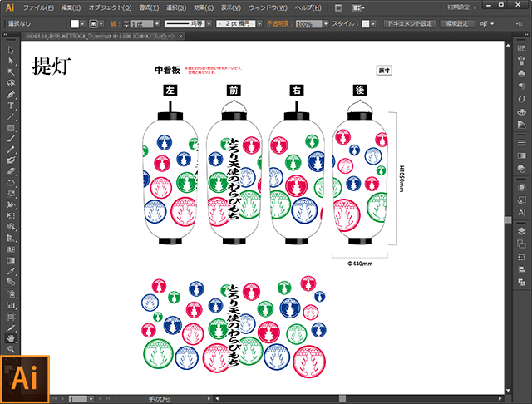Click the 線 stroke panel link
Screen dimensions: 532x404
tap(116, 24)
